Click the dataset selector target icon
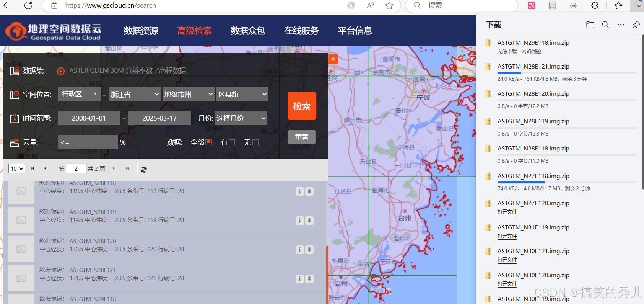Image resolution: width=644 pixels, height=304 pixels. [x=61, y=71]
